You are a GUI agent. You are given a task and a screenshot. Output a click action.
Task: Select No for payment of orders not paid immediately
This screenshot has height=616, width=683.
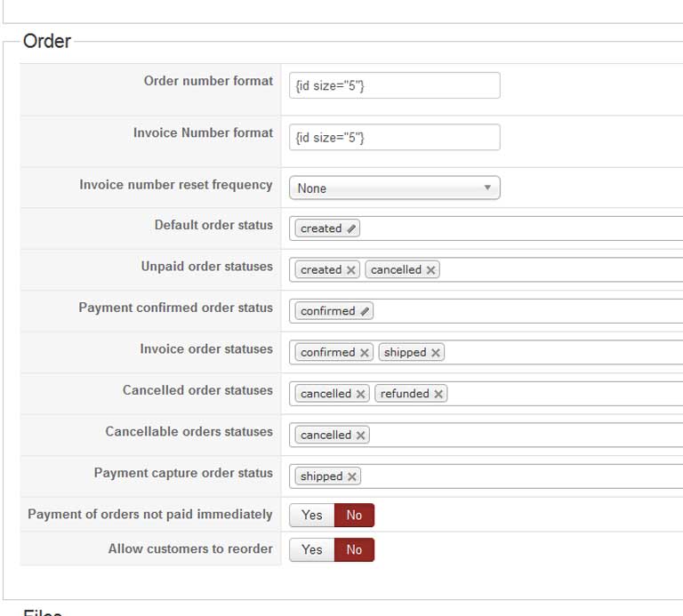pos(354,516)
